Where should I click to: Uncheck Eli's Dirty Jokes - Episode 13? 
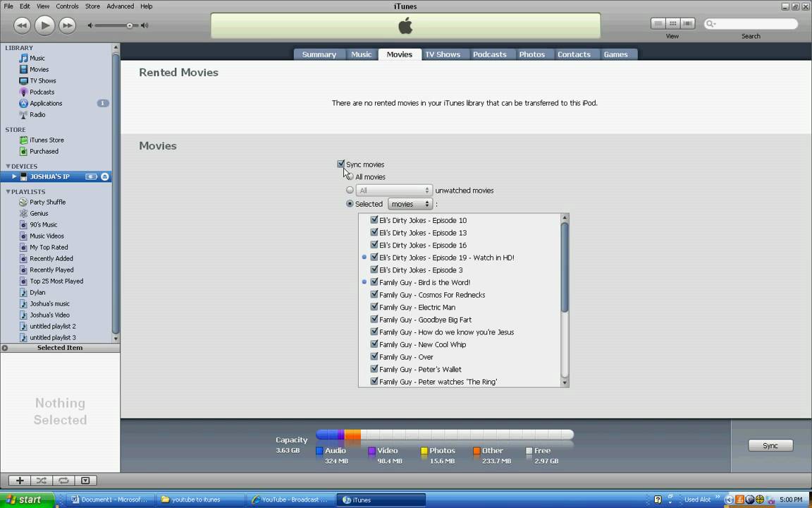tap(374, 232)
